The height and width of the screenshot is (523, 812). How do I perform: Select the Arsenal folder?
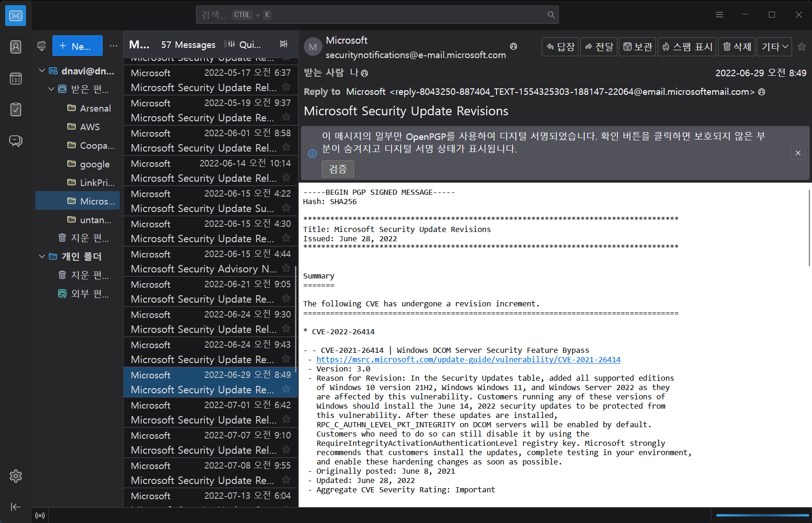(x=78, y=108)
